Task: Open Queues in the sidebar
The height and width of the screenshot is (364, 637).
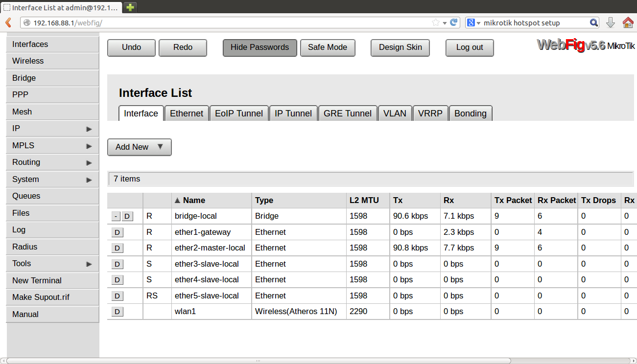Action: point(52,196)
